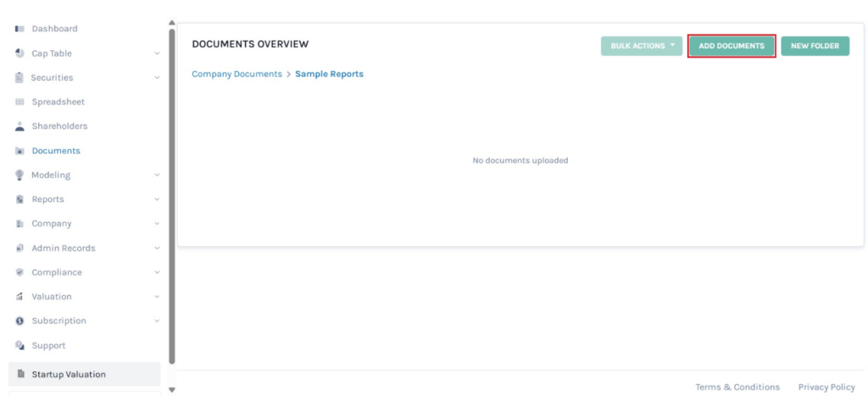Select Startup Valuation in sidebar
The width and height of the screenshot is (868, 401).
pyautogui.click(x=69, y=375)
